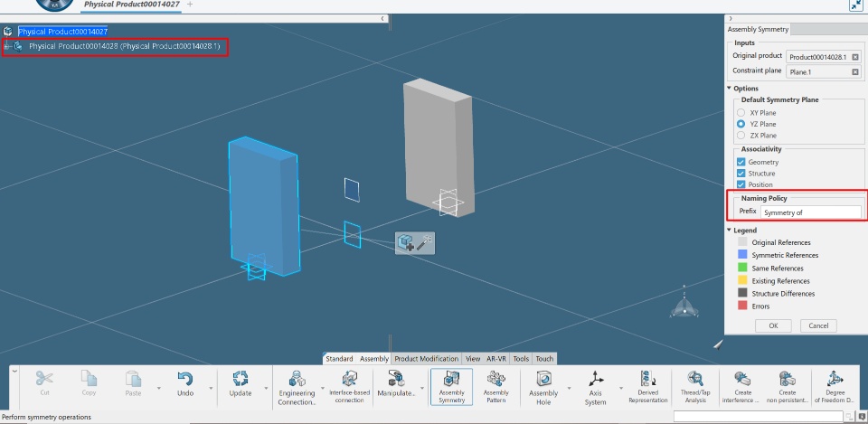This screenshot has width=868, height=424.
Task: Switch to the Standard tab
Action: [339, 359]
